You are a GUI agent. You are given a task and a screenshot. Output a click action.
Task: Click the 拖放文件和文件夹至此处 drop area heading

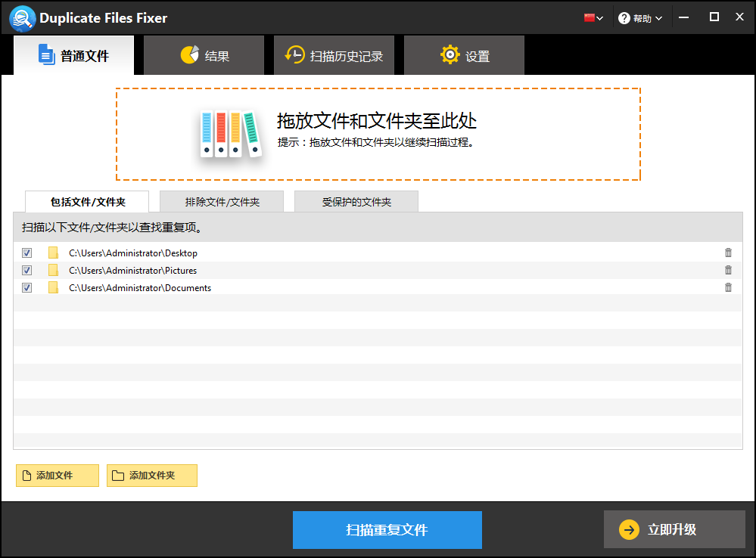[x=377, y=121]
